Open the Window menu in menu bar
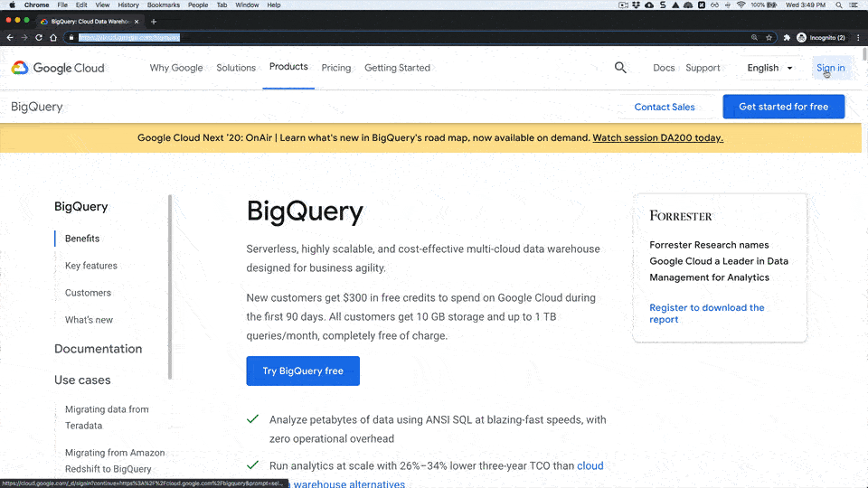 [x=247, y=5]
